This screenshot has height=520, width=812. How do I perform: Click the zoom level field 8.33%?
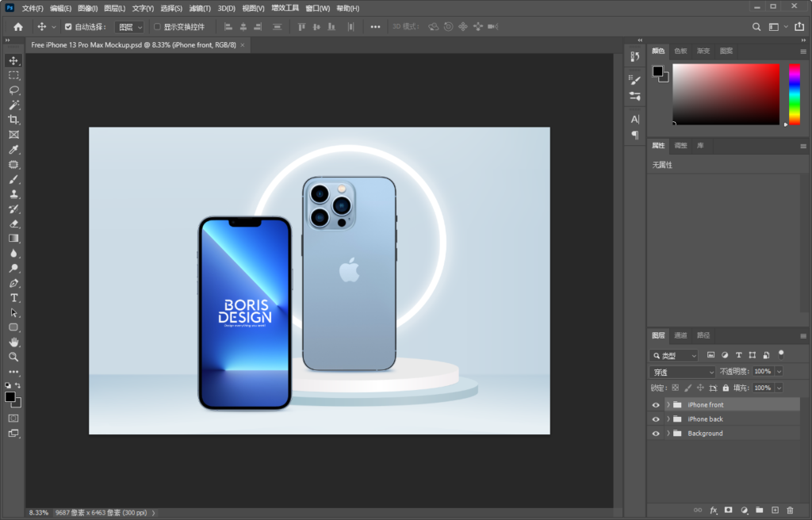tap(39, 513)
